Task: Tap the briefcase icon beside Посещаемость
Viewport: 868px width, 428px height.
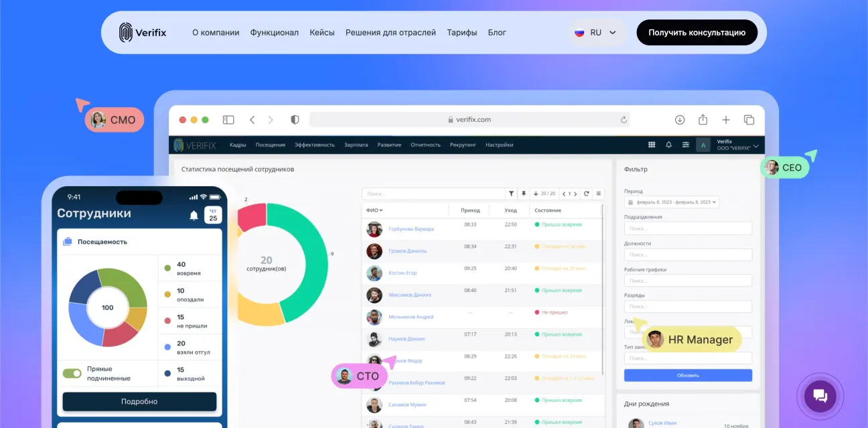Action: [68, 242]
